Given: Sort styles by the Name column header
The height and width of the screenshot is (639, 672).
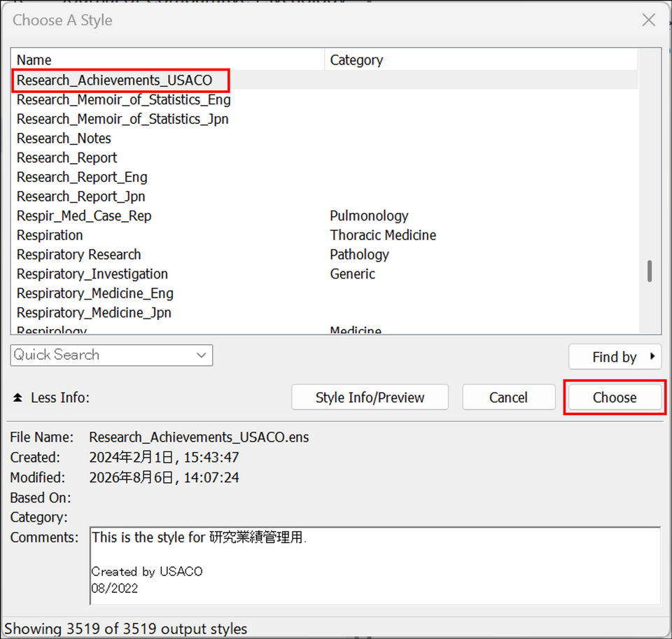Looking at the screenshot, I should (167, 59).
